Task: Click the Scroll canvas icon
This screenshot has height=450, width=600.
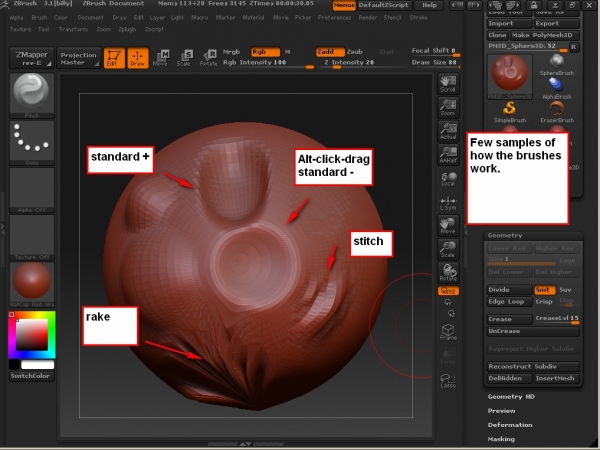Action: point(448,83)
